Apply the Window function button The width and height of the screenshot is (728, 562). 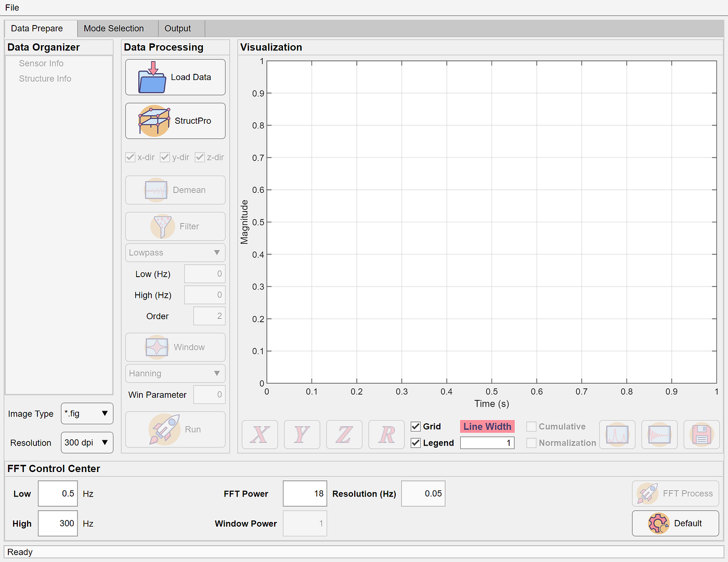175,347
